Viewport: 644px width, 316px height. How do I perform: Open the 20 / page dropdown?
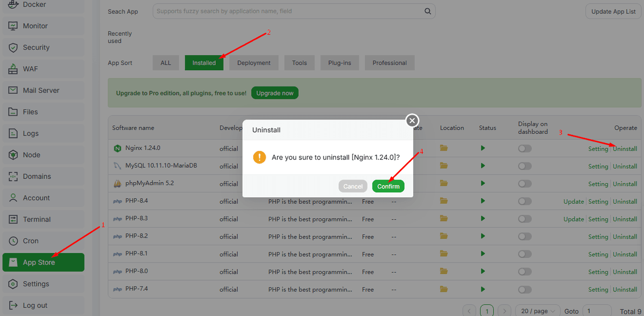[538, 311]
